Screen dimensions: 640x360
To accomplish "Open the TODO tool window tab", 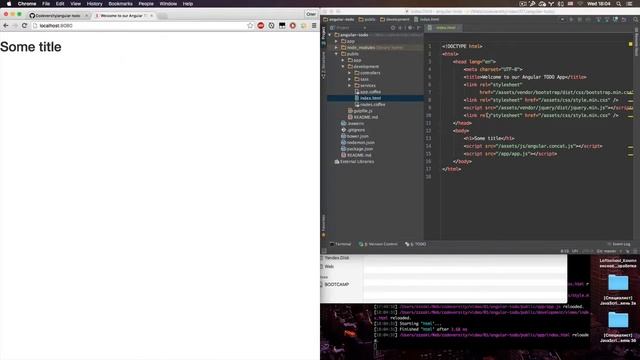I will (416, 244).
